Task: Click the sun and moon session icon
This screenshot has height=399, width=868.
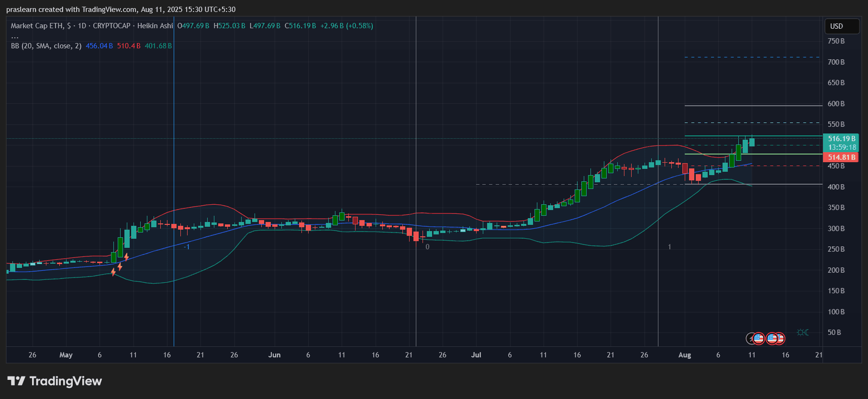Action: pyautogui.click(x=802, y=332)
